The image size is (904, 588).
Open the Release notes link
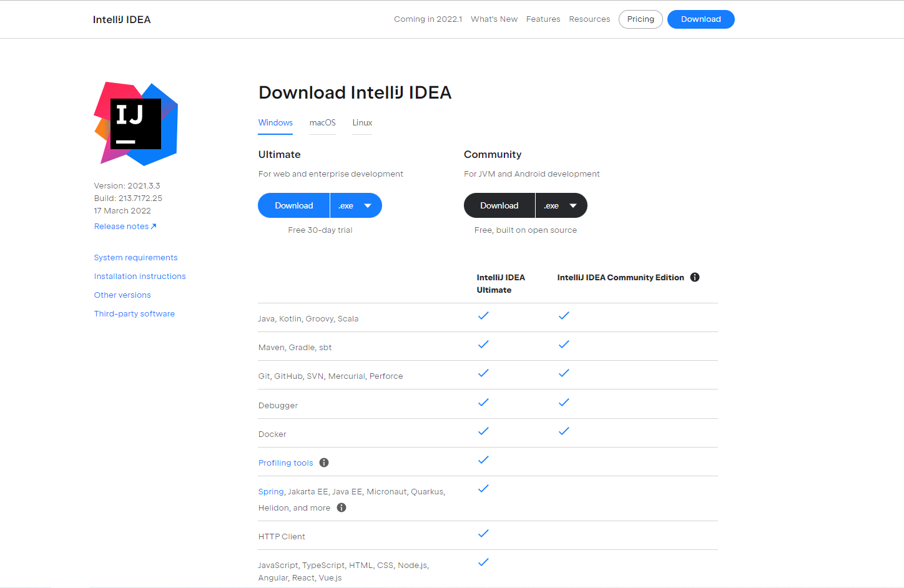tap(125, 227)
